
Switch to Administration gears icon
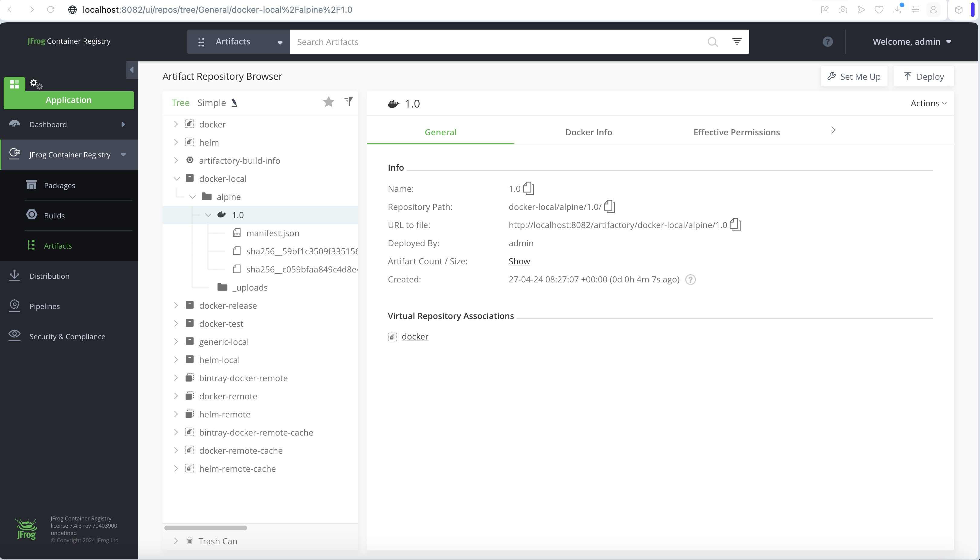[36, 84]
